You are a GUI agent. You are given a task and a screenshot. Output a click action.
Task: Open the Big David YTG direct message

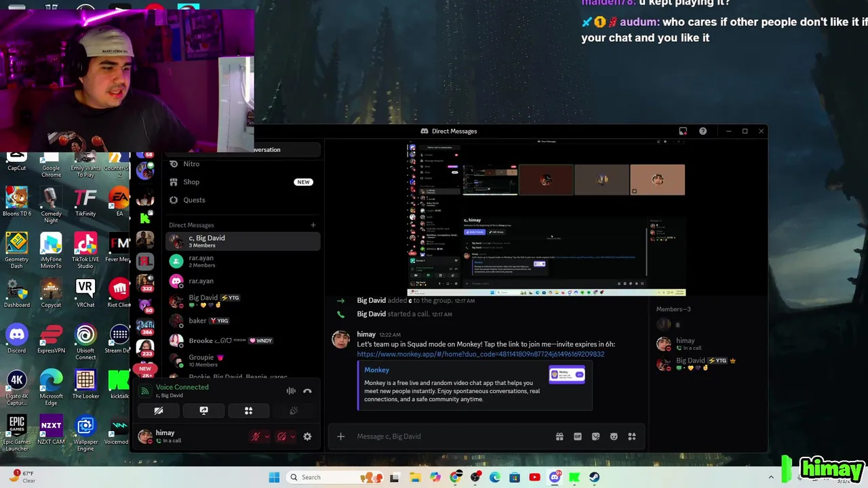pos(243,301)
